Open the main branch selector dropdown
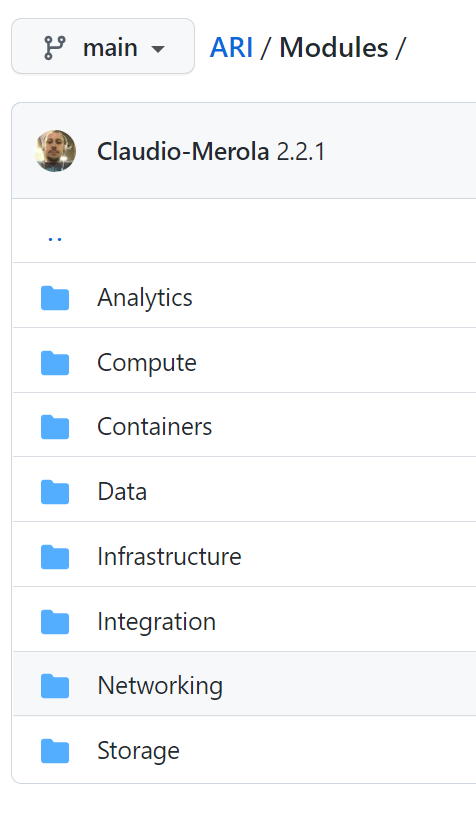The image size is (476, 815). tap(103, 46)
